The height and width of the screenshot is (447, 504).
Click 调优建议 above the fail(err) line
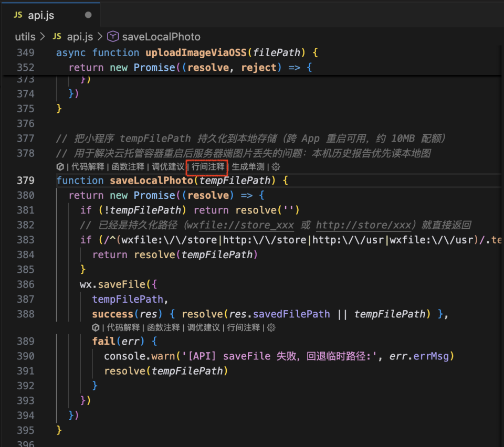pyautogui.click(x=204, y=327)
